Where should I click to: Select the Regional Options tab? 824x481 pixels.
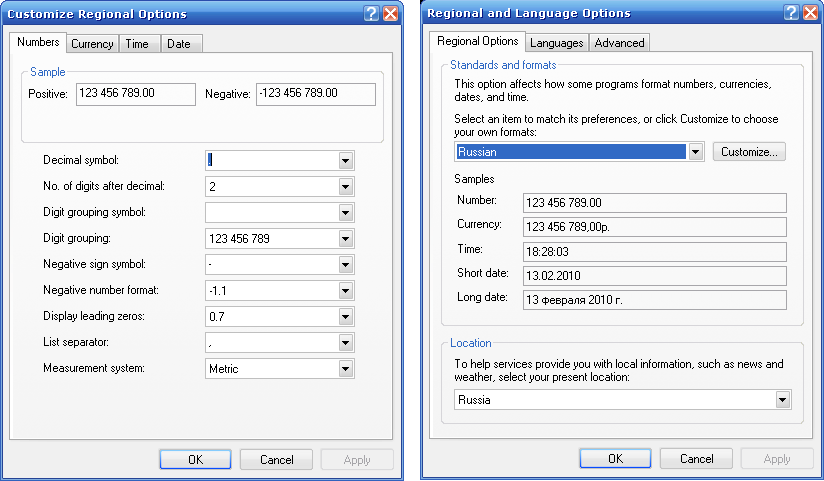click(x=477, y=41)
